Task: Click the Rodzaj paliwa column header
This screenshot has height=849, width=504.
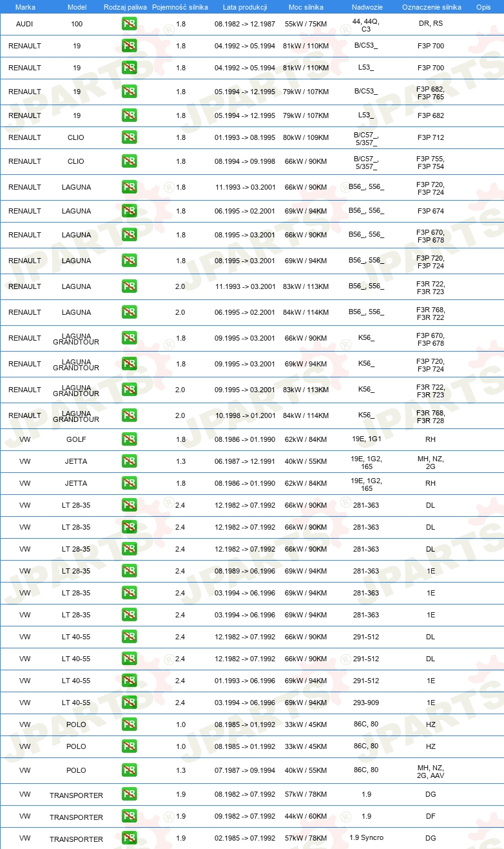Action: click(125, 7)
